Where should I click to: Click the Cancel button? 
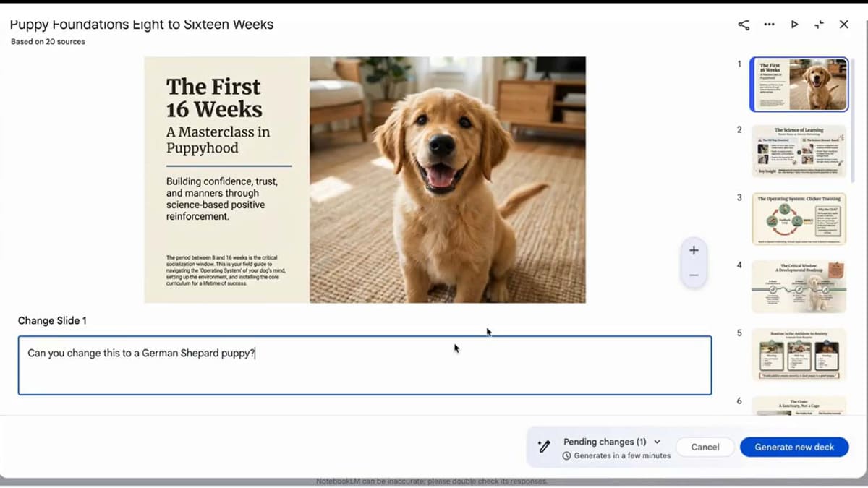tap(705, 447)
